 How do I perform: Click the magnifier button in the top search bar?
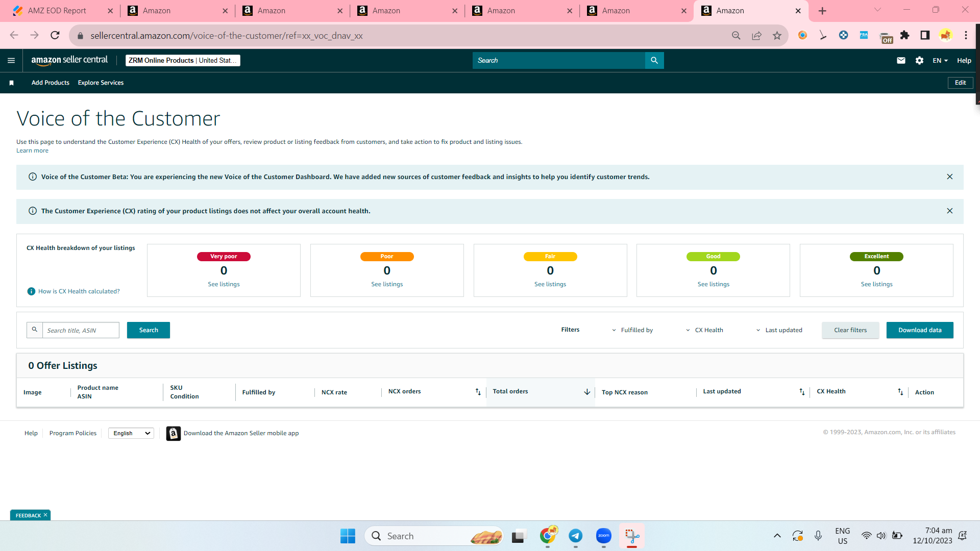654,60
